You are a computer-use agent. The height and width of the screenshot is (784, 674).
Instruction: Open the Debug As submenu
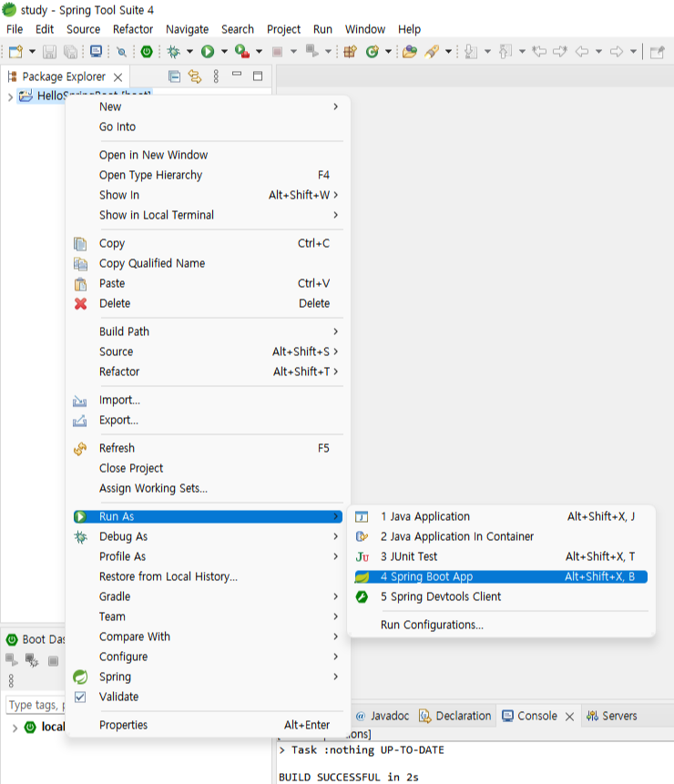click(x=208, y=536)
